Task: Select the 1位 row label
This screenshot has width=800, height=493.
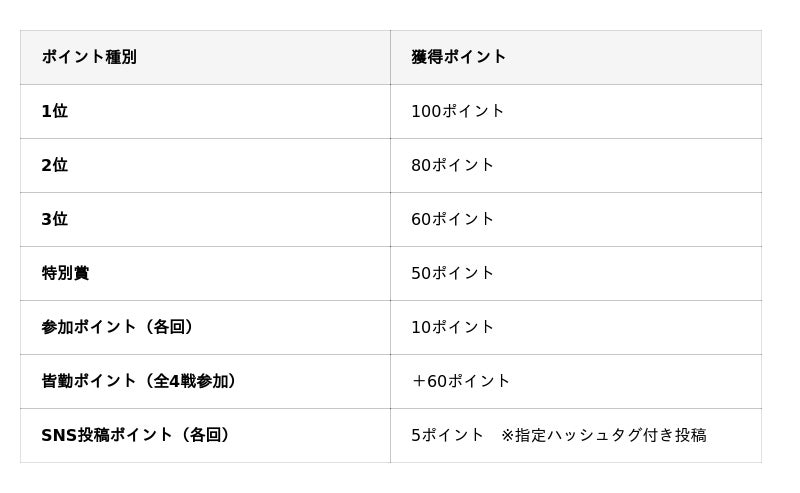Action: (x=54, y=111)
